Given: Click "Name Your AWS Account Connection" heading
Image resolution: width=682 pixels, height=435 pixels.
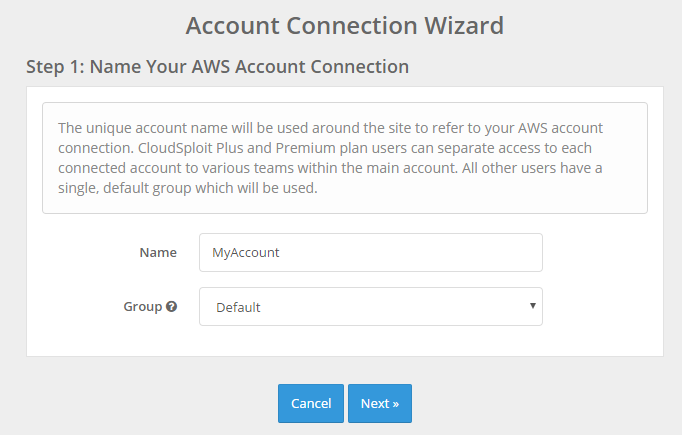Looking at the screenshot, I should pyautogui.click(x=249, y=67).
